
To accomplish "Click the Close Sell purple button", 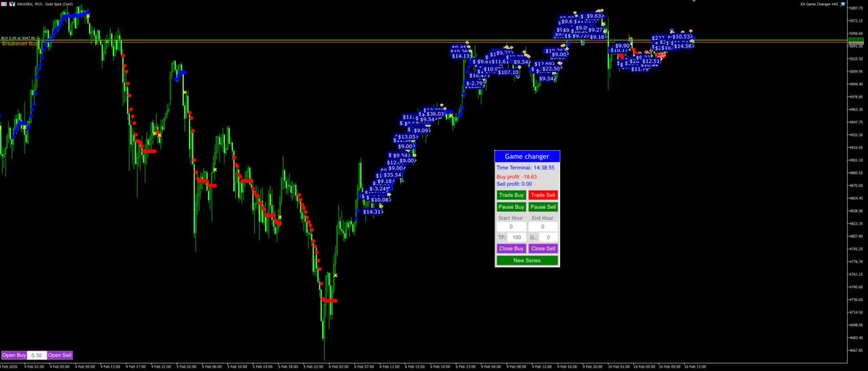I will [543, 249].
